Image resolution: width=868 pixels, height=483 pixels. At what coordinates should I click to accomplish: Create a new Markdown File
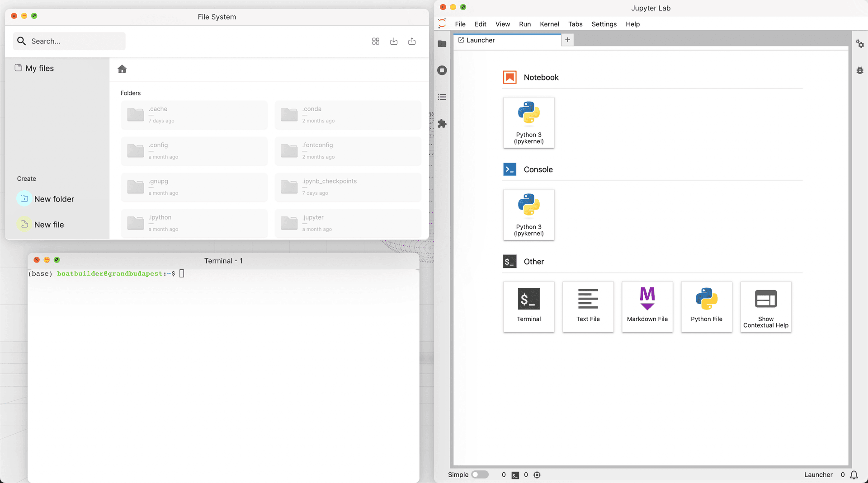[647, 307]
